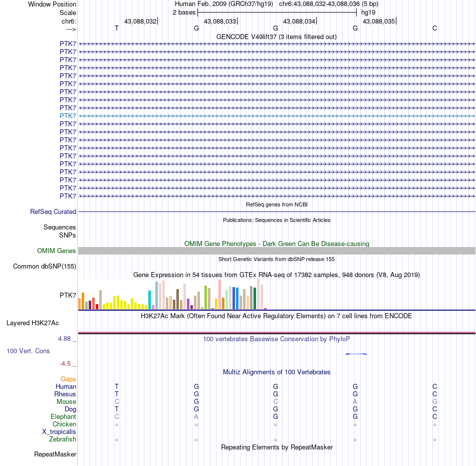Click the T base in Dog alignment row
Screen dimensions: 476x466
[117, 409]
